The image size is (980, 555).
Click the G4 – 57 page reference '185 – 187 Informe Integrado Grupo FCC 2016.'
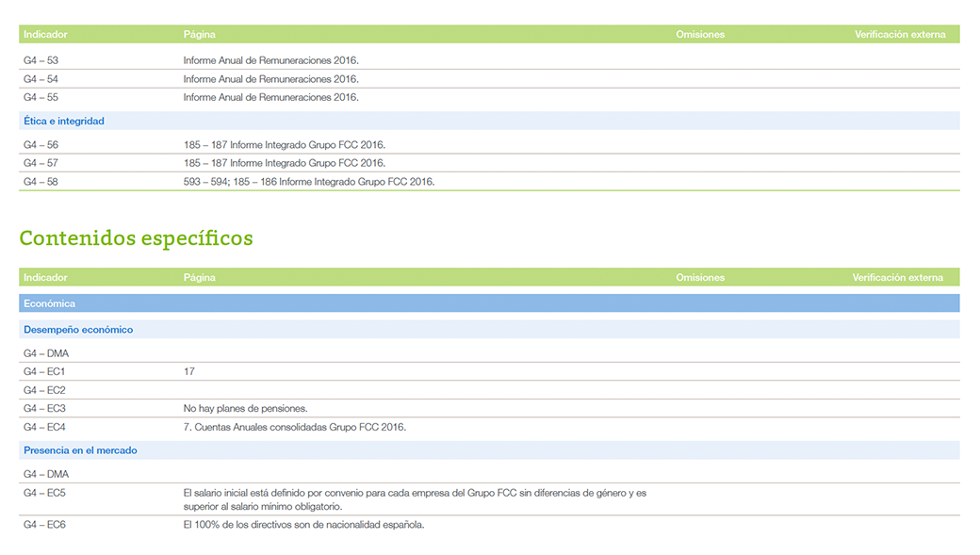(285, 163)
